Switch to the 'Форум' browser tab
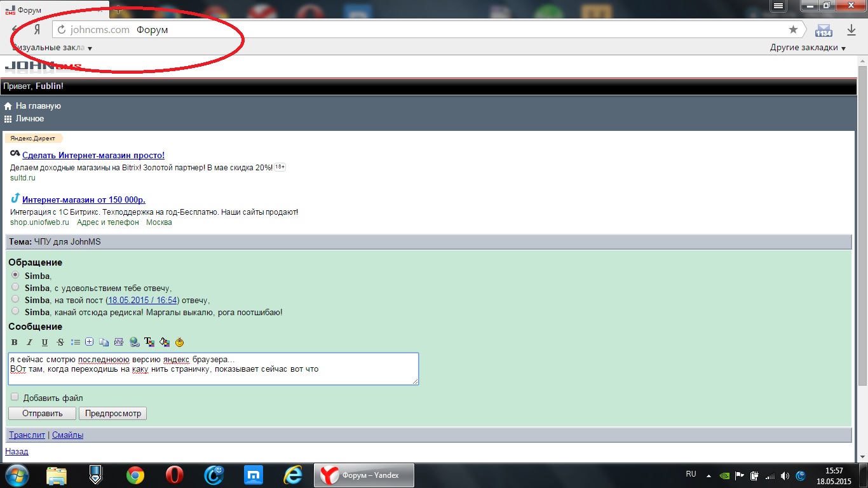 coord(54,9)
